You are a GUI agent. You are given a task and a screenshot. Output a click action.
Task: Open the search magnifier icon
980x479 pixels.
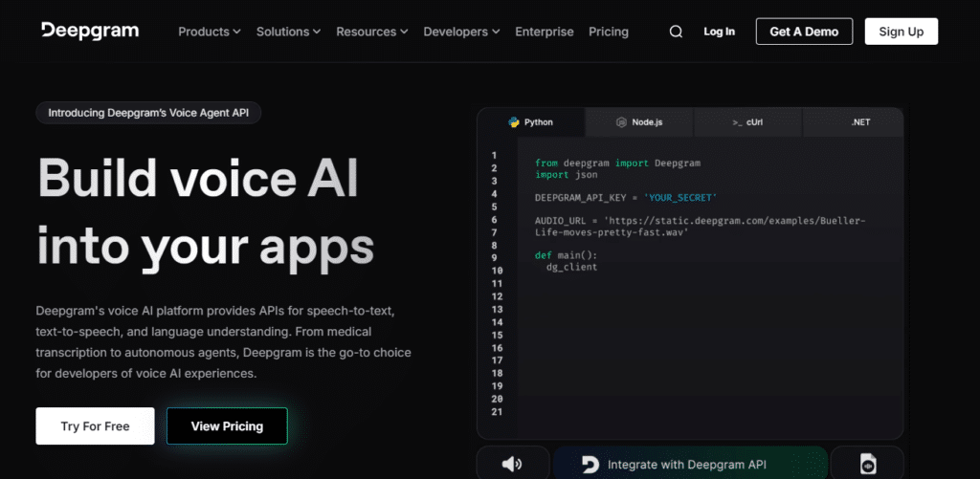pos(676,32)
